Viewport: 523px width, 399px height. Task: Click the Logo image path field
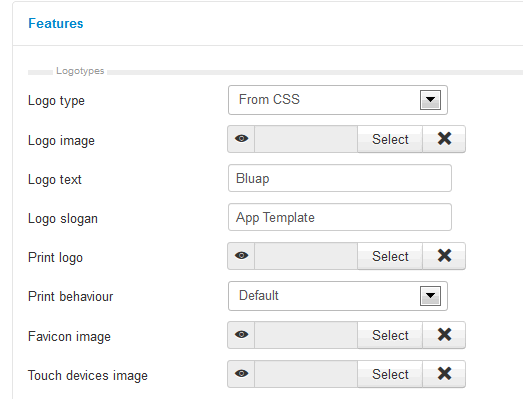pyautogui.click(x=306, y=139)
